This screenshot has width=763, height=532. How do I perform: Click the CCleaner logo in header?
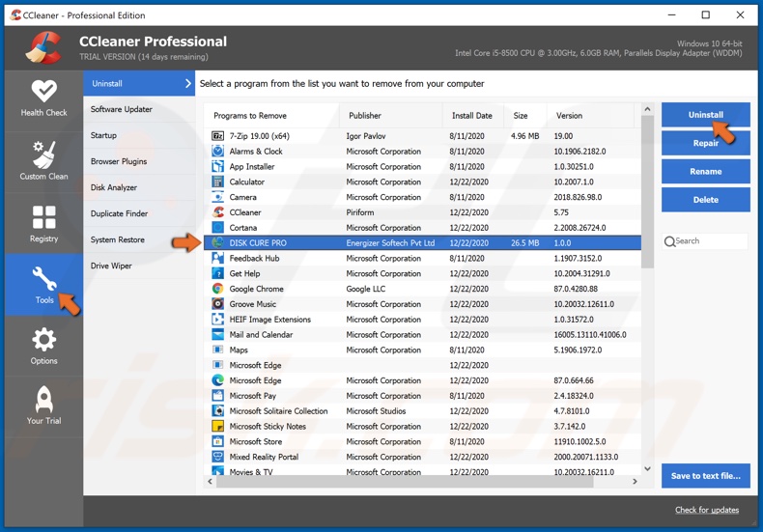click(43, 47)
